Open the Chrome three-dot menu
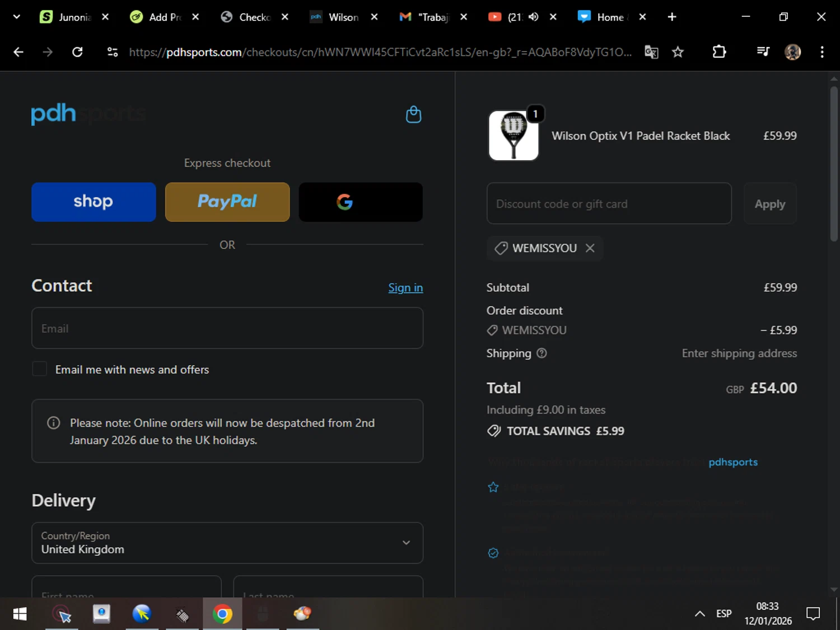The width and height of the screenshot is (840, 630). tap(822, 52)
